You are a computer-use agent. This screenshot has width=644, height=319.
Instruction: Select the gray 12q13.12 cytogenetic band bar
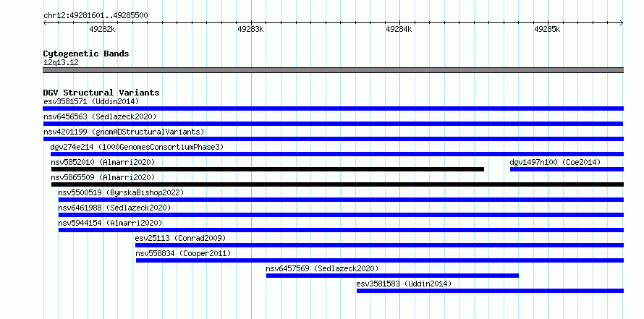tap(333, 70)
